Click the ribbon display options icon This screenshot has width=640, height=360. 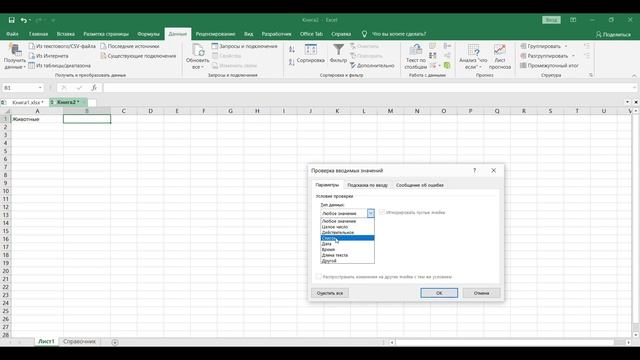click(573, 20)
